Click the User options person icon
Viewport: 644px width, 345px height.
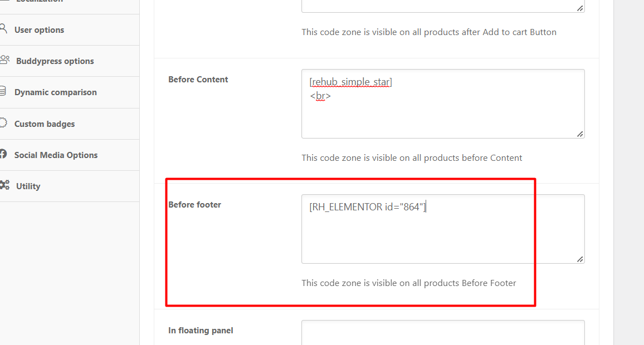click(3, 28)
